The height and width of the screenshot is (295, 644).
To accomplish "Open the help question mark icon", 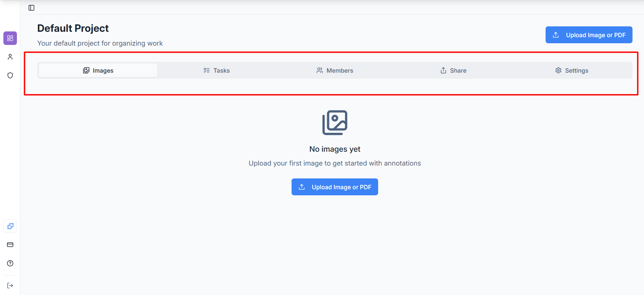I will click(x=10, y=263).
